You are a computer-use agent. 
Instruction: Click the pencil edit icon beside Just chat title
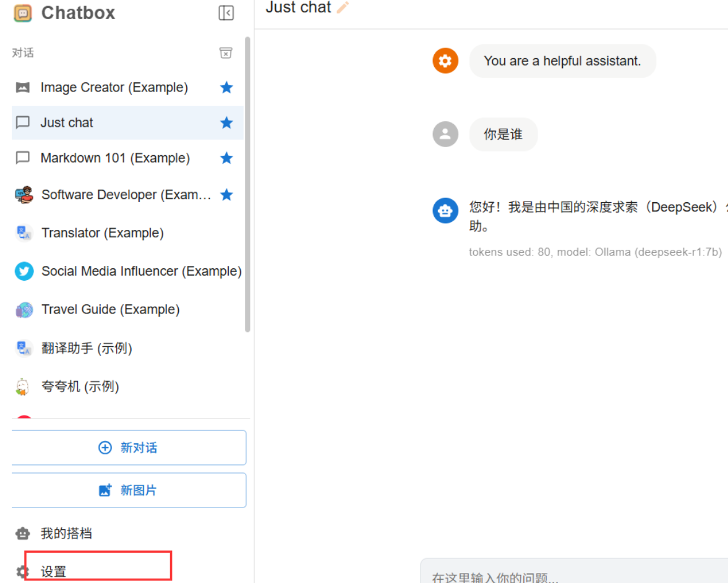(x=343, y=7)
